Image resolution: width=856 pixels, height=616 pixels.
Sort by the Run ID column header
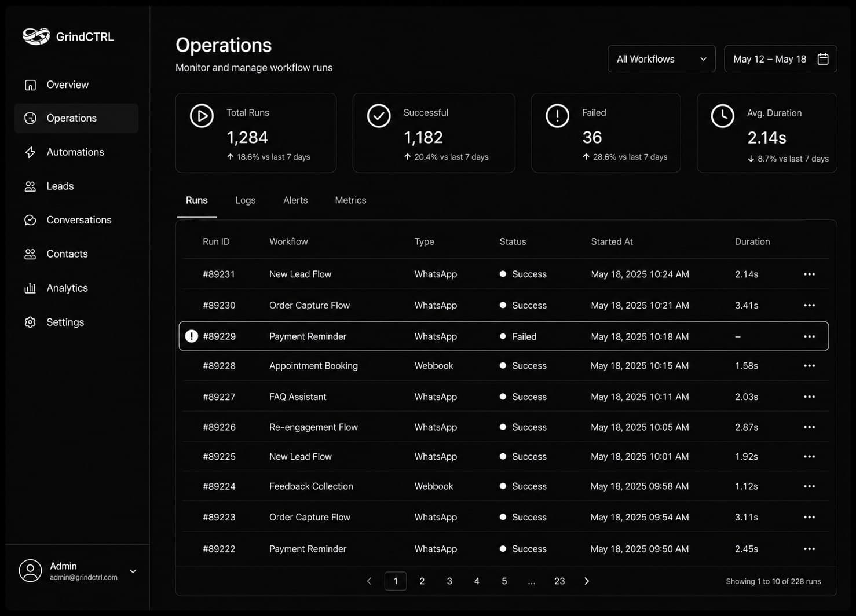tap(216, 242)
